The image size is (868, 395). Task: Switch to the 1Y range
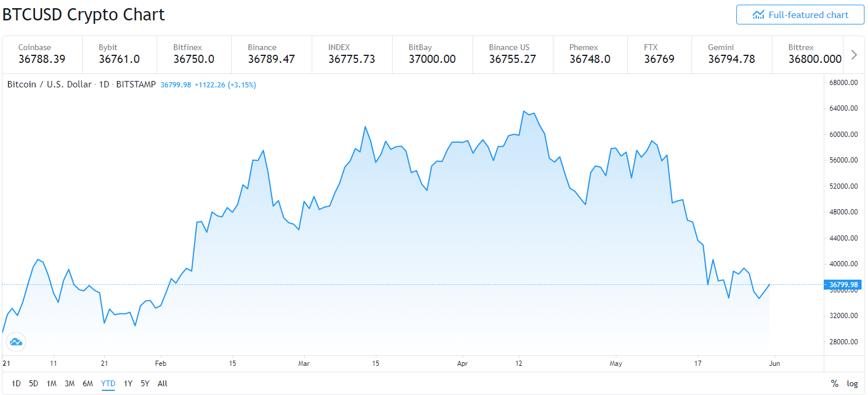(128, 383)
